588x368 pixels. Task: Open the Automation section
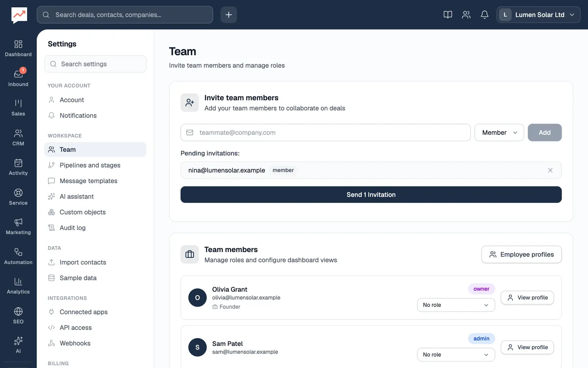pyautogui.click(x=18, y=256)
